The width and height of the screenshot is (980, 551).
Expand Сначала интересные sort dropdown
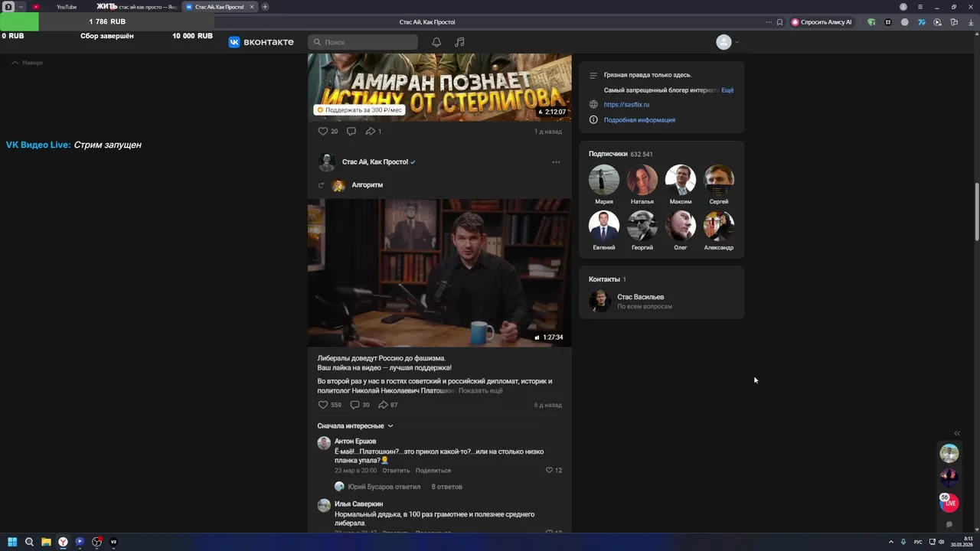pyautogui.click(x=355, y=425)
